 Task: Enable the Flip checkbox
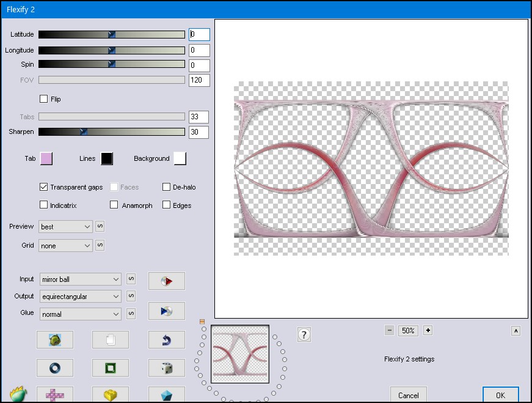pos(43,99)
